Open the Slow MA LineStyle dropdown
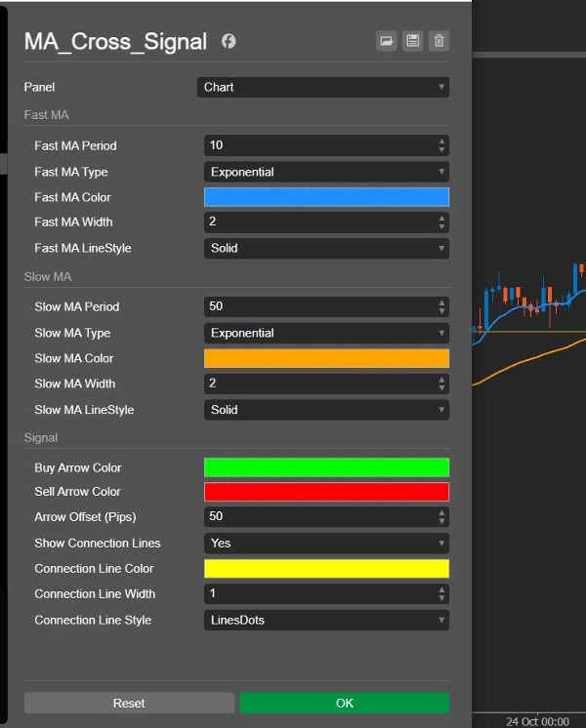The image size is (586, 728). point(326,410)
